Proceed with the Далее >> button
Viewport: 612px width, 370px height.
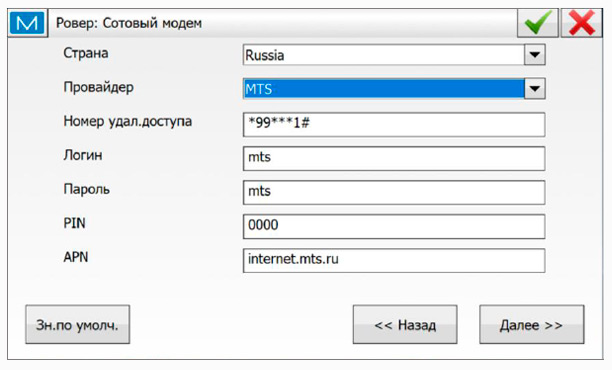click(x=532, y=324)
